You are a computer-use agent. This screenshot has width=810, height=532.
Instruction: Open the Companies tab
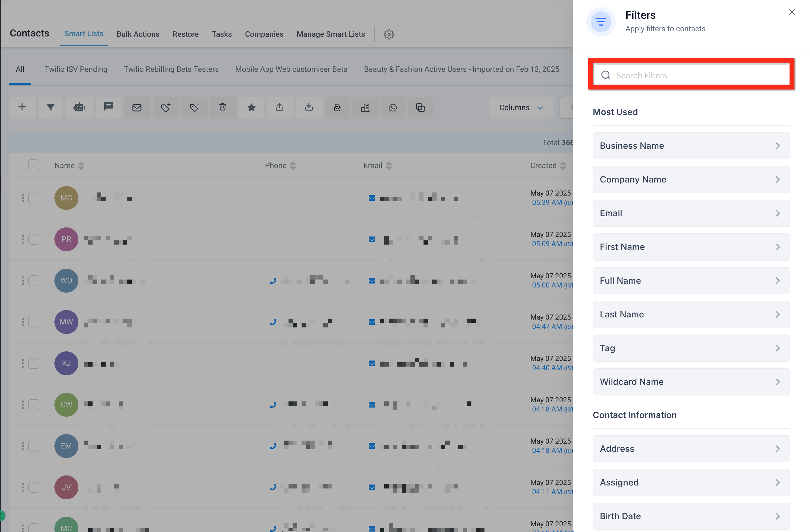pos(264,34)
